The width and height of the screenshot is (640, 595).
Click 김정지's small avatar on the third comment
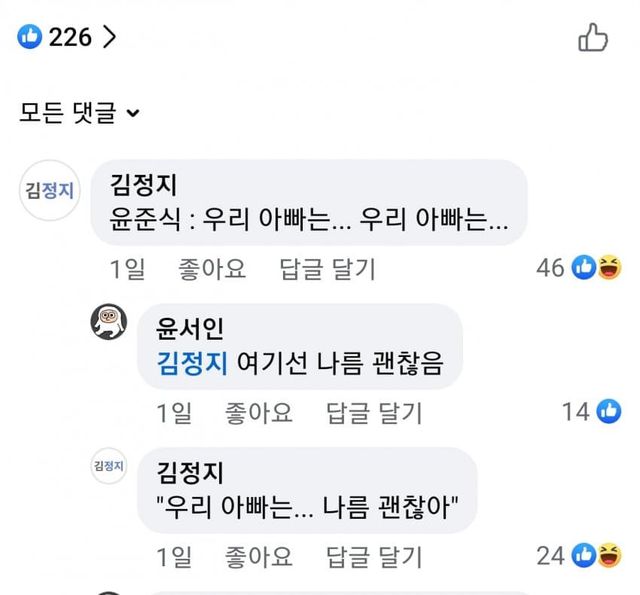coord(109,466)
